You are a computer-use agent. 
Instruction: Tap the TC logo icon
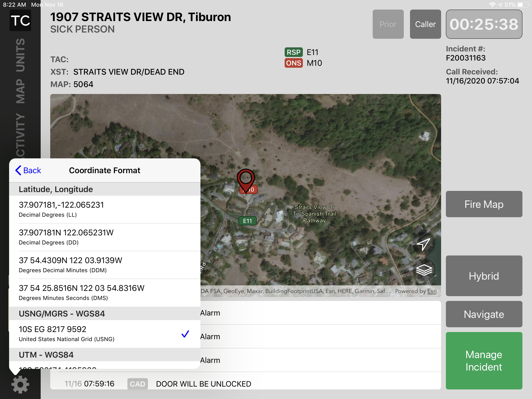(x=20, y=21)
